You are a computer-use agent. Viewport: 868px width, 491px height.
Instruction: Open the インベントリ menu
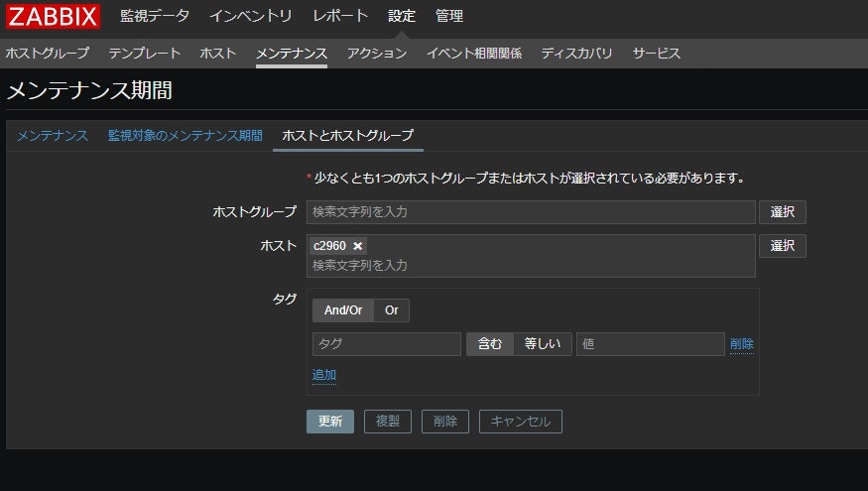point(251,16)
